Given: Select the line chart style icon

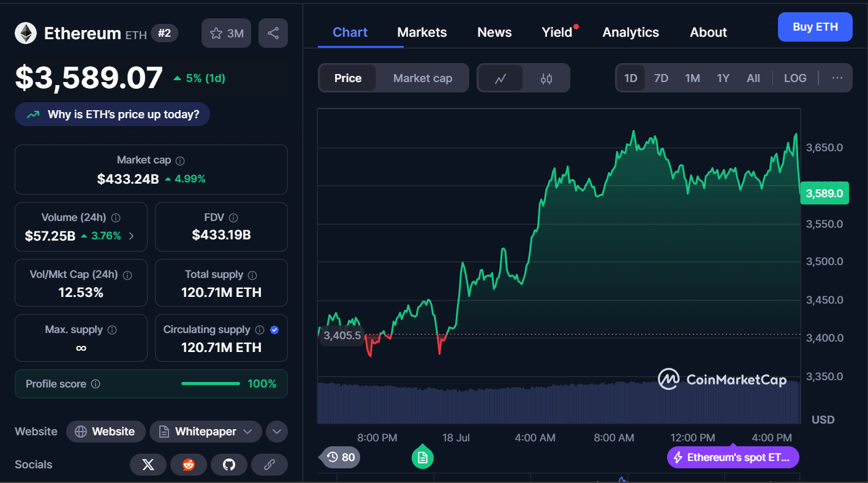Looking at the screenshot, I should (x=500, y=78).
